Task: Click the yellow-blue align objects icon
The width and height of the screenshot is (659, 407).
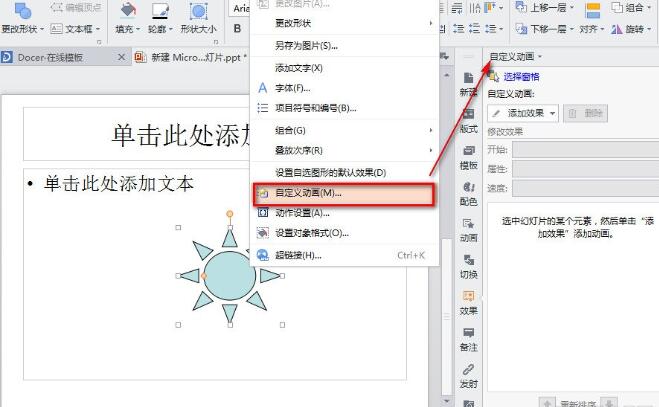Action: click(593, 11)
